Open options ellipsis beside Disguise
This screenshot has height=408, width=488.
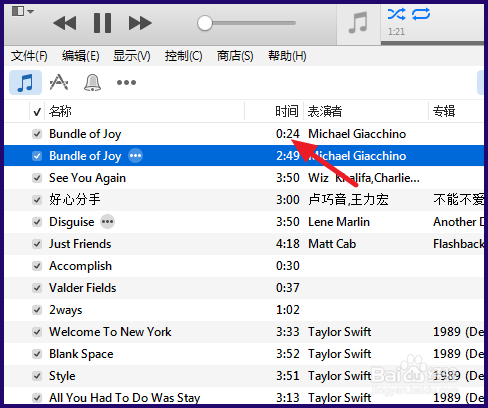click(x=108, y=222)
